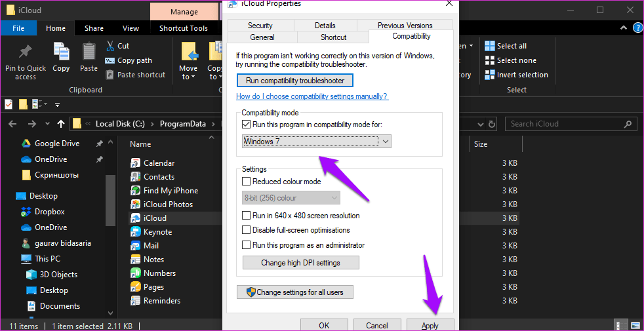Screen dimensions: 644x331
Task: Click Pin to Quick access icon
Action: coord(26,52)
